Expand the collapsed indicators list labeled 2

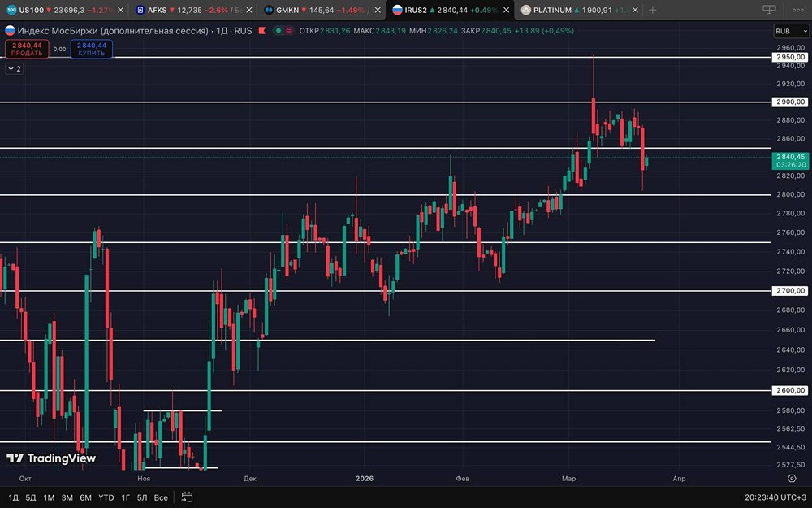pyautogui.click(x=14, y=69)
